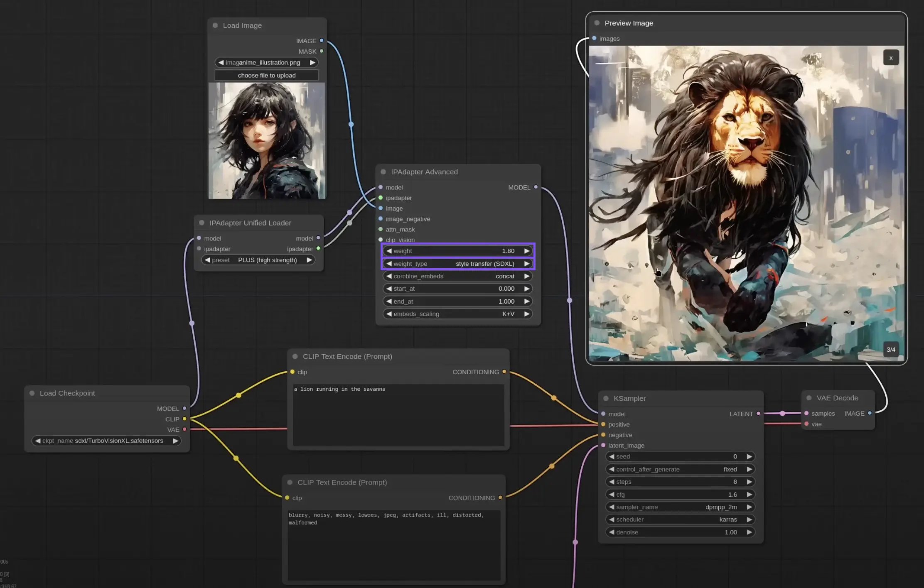Click choose file to upload button
Screen dimensions: 924x588
pos(266,75)
